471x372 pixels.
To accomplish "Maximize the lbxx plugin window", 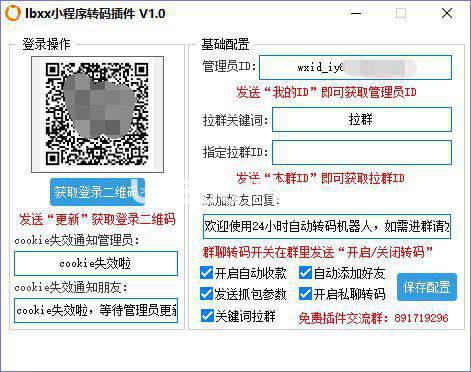I will (x=401, y=13).
